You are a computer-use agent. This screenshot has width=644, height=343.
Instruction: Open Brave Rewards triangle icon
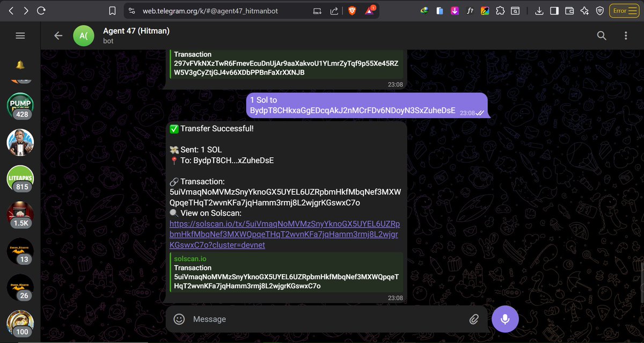point(370,10)
